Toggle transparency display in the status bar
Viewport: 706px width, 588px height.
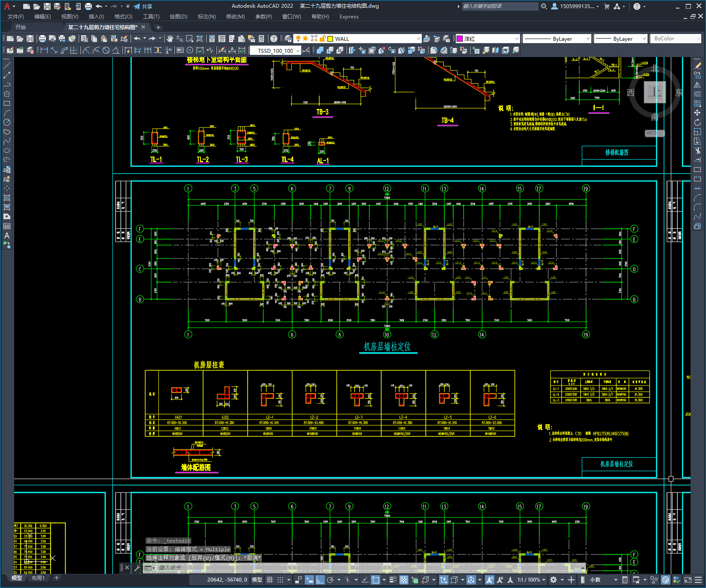pyautogui.click(x=404, y=580)
